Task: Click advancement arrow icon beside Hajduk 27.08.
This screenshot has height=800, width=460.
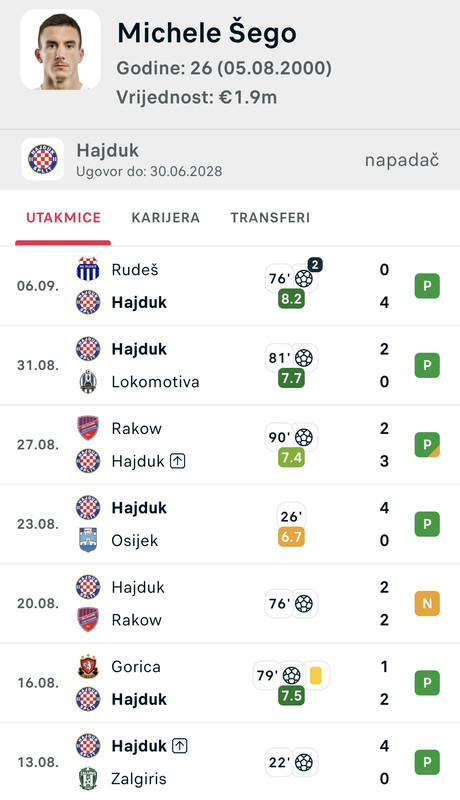Action: [x=177, y=461]
